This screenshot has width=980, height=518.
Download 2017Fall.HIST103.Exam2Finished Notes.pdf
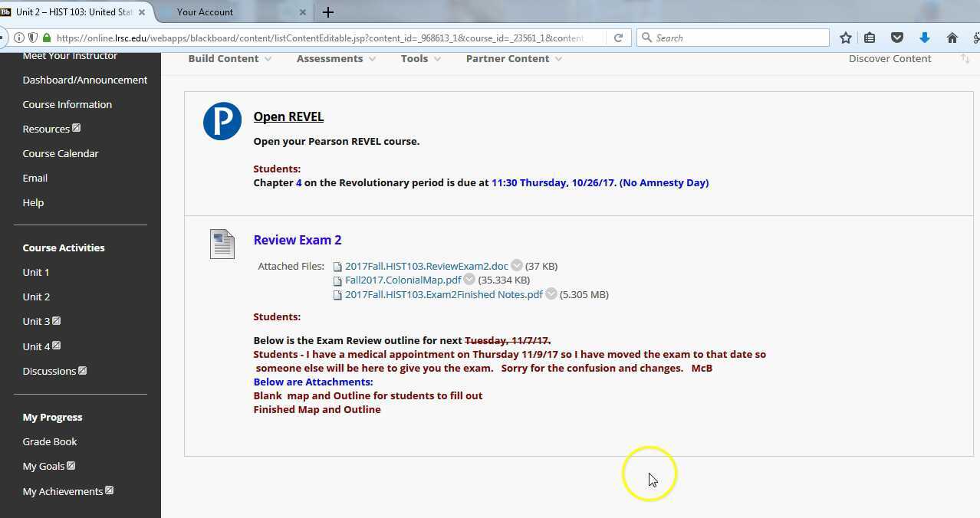click(443, 294)
